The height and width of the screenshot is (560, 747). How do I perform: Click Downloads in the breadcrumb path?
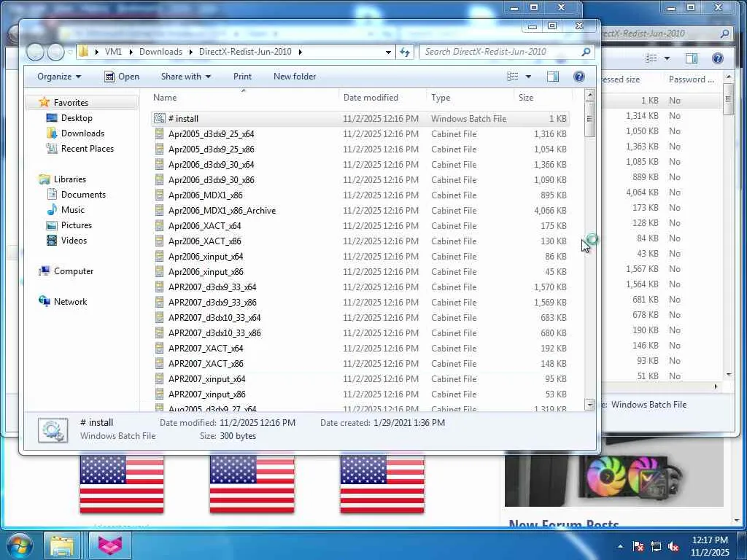click(x=160, y=52)
